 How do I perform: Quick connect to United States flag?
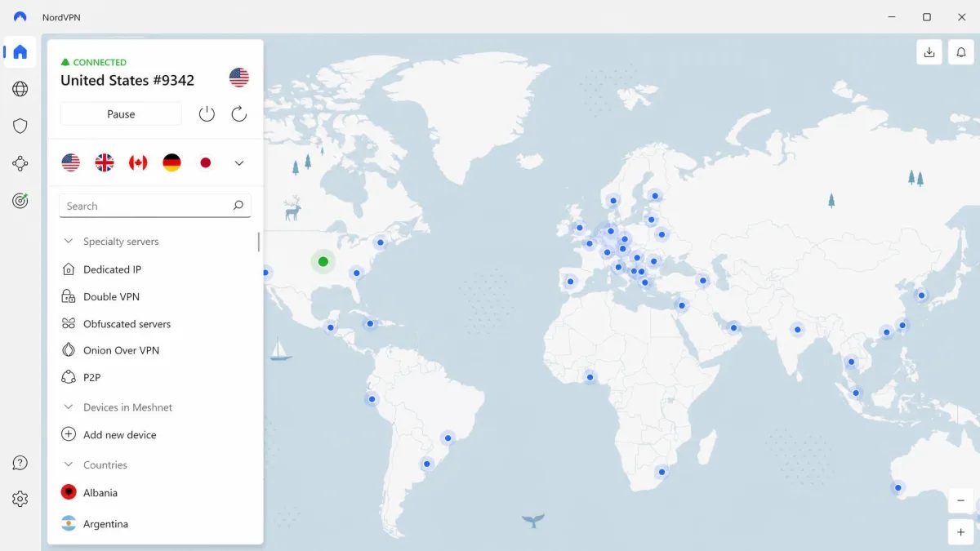[71, 162]
